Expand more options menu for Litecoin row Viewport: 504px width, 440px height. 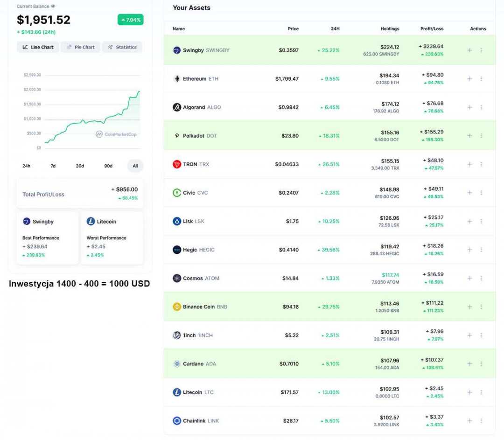[x=481, y=392]
